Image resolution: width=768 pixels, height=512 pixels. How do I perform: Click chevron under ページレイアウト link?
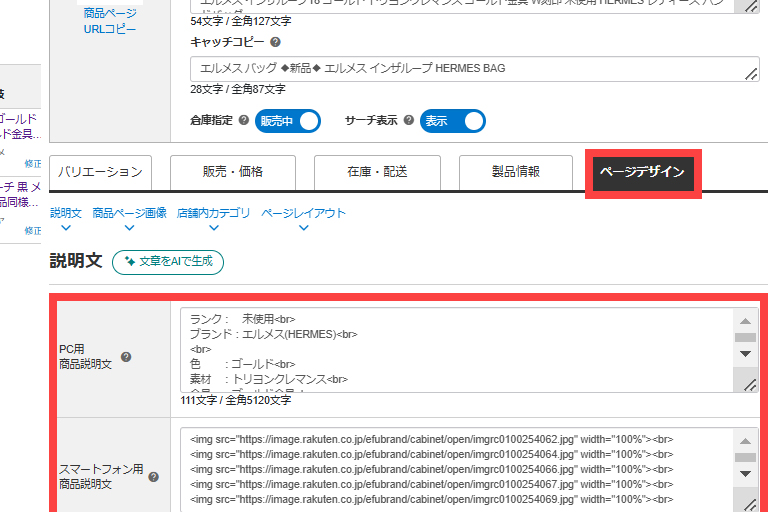[x=304, y=228]
